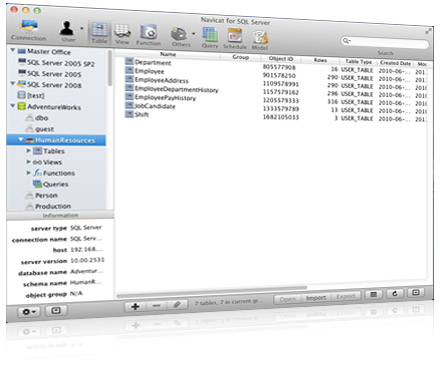Click the Import button

point(316,298)
